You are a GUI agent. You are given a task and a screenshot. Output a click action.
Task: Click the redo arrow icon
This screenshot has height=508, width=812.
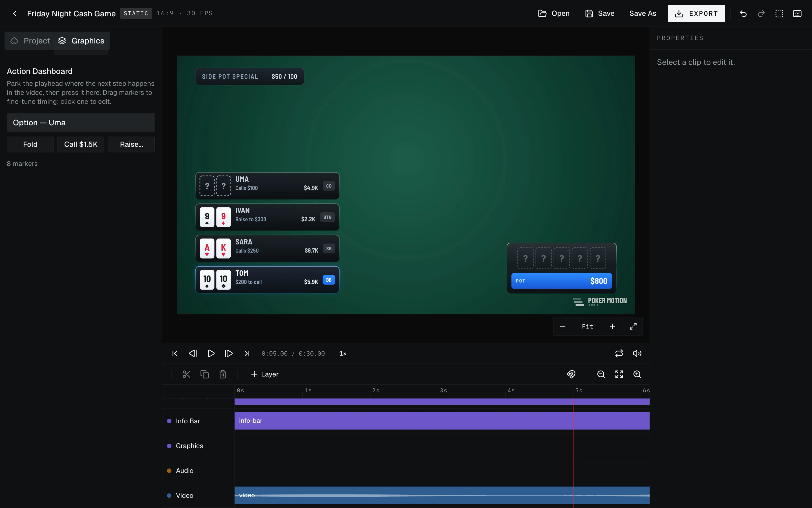pyautogui.click(x=761, y=14)
